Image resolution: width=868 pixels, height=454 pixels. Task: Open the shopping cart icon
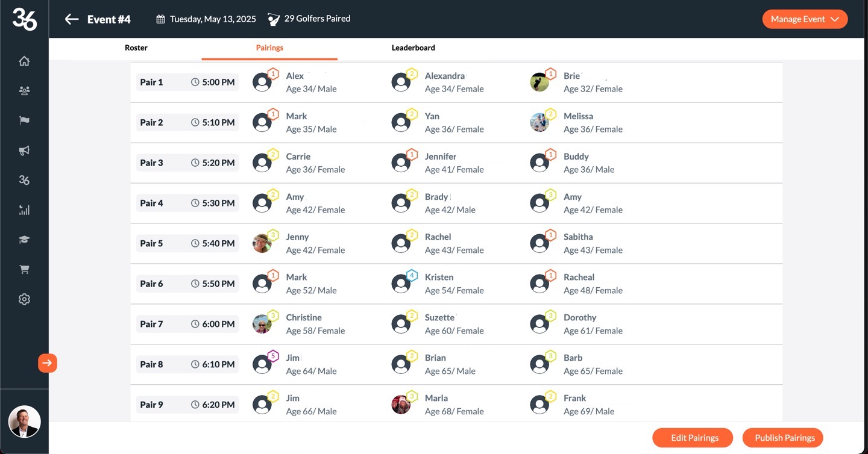(24, 269)
